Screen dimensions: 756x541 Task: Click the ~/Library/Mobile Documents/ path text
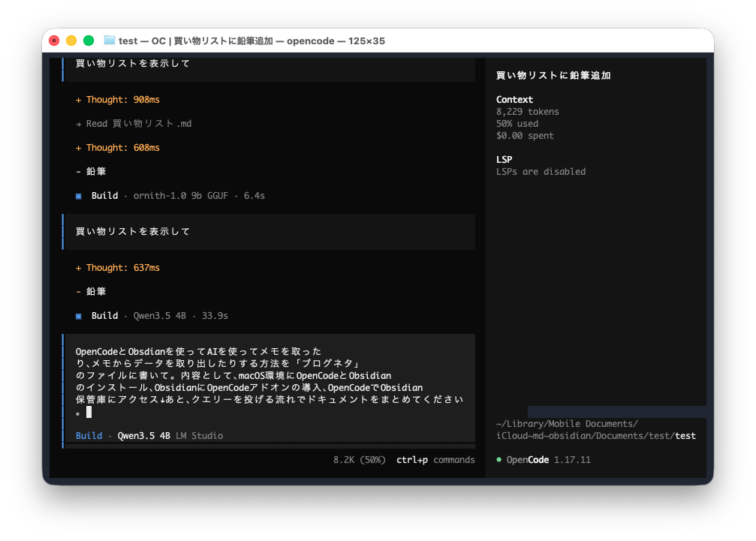pos(567,423)
